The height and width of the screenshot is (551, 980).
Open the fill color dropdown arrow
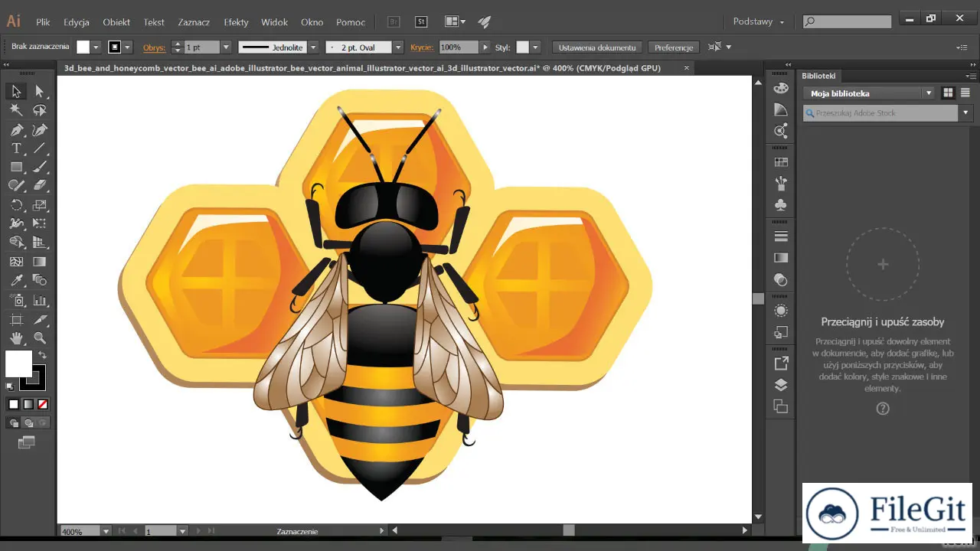coord(96,47)
